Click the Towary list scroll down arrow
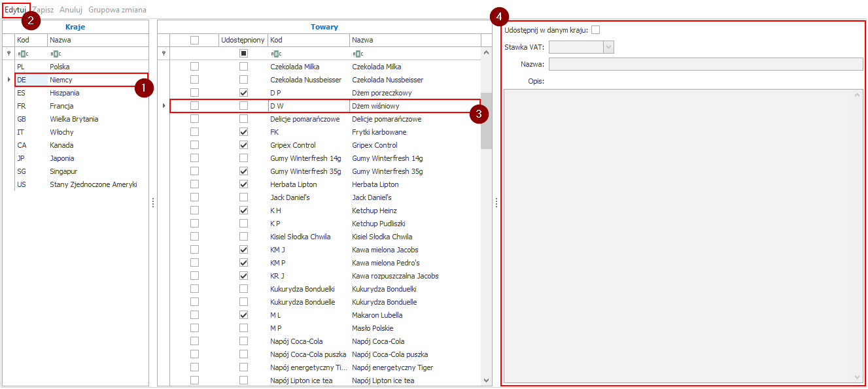This screenshot has width=868, height=389. point(486,380)
